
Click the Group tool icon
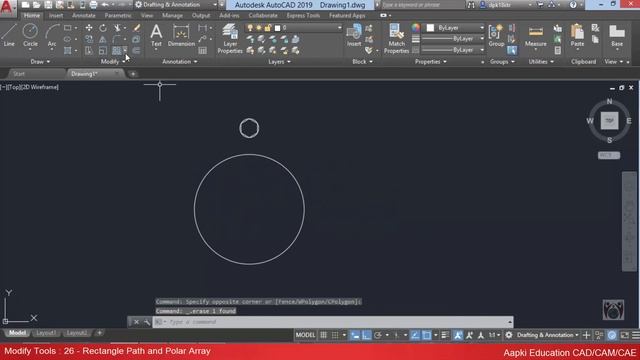click(x=496, y=35)
